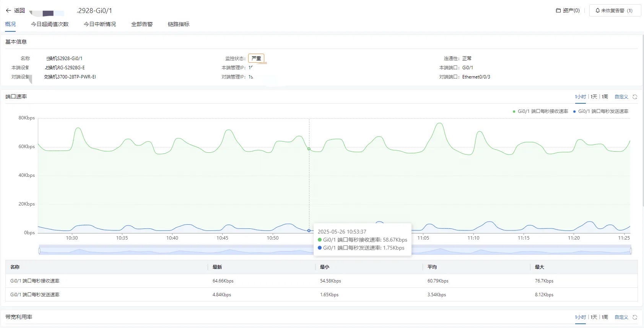Click the left handle of chart zoom slider

pyautogui.click(x=39, y=251)
